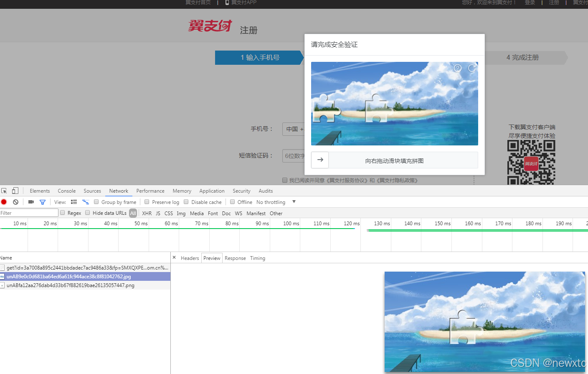Click the SMS code field with 6位数字 placeholder
588x374 pixels.
point(294,156)
